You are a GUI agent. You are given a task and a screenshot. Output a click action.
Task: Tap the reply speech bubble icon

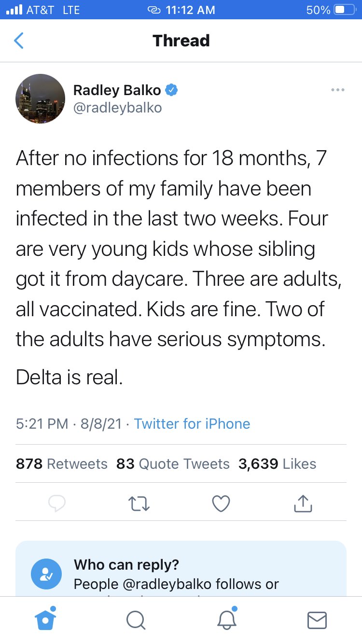(57, 504)
